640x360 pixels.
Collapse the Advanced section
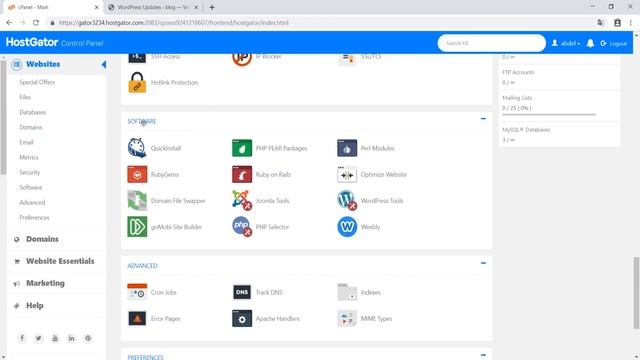[x=483, y=263]
